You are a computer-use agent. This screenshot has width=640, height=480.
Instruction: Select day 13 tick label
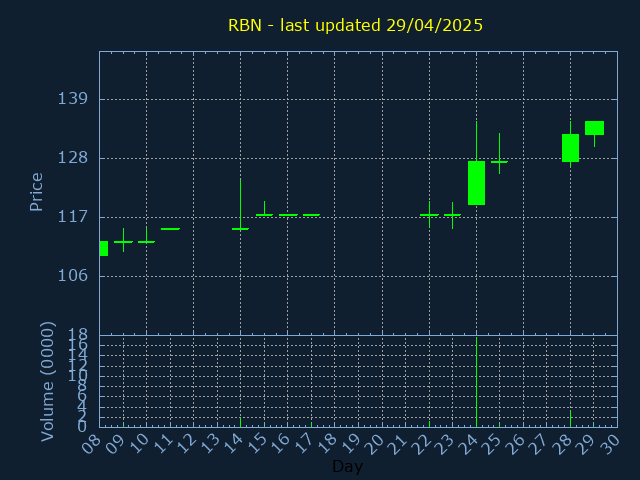(209, 444)
